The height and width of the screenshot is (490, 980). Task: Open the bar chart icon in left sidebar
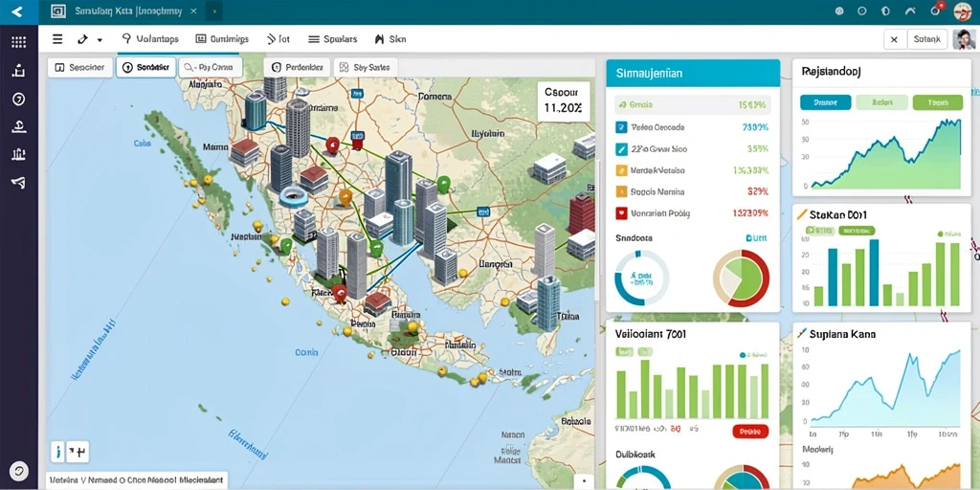[19, 154]
